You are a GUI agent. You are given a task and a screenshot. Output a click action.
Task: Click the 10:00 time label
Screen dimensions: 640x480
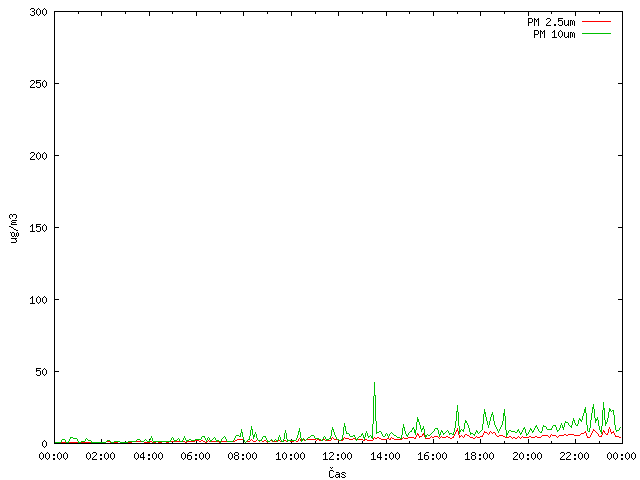coord(290,456)
